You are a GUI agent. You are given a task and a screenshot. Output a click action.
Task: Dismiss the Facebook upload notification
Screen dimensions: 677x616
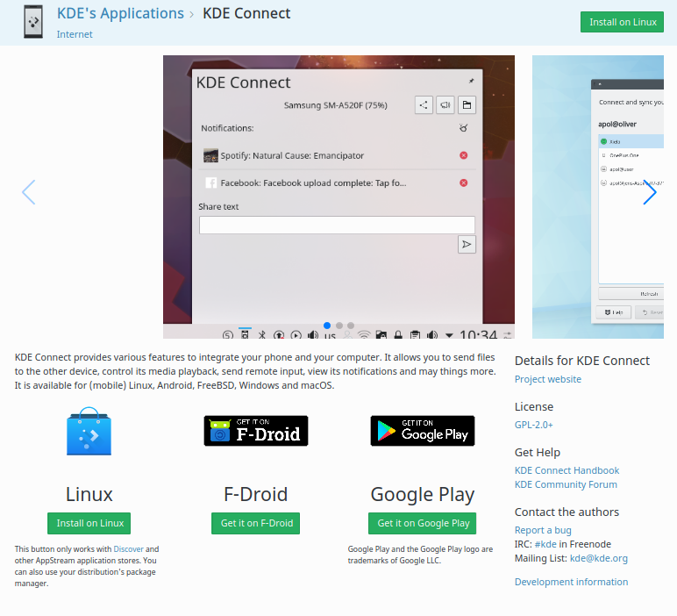464,183
